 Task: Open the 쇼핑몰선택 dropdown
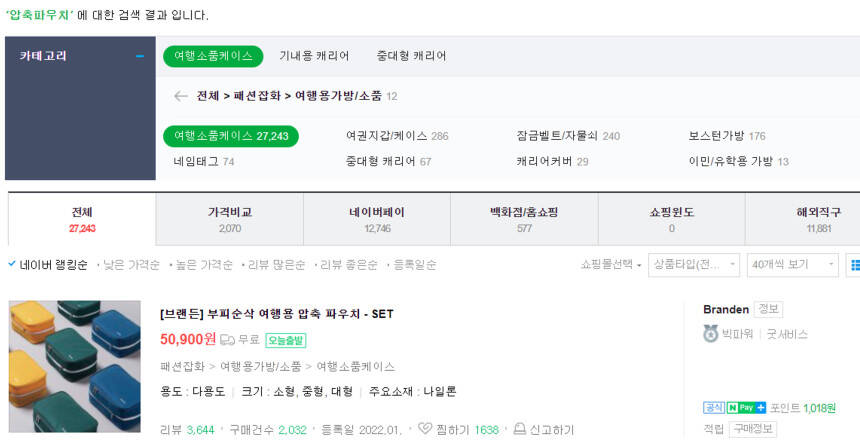pyautogui.click(x=610, y=265)
